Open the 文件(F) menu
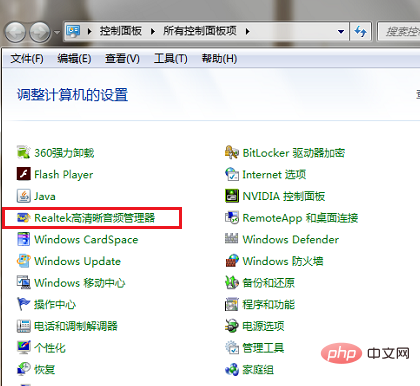Screen dimensions: 420x386 (x=27, y=59)
